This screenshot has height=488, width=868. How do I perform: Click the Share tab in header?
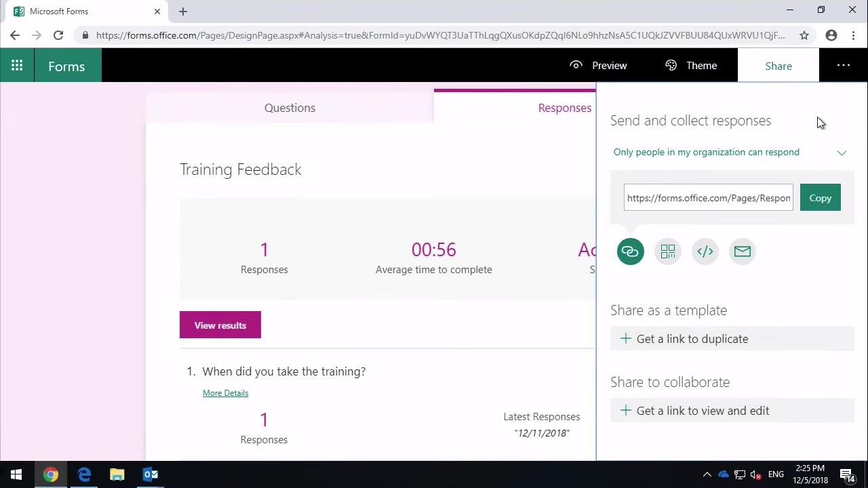coord(778,66)
